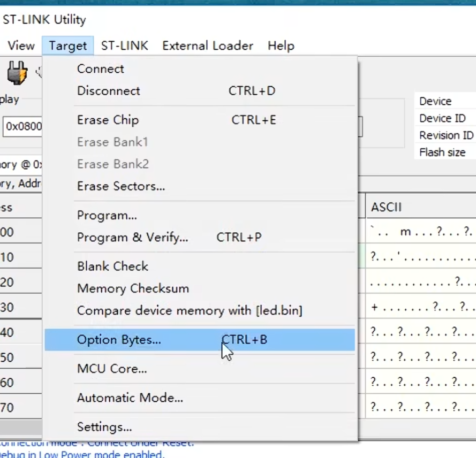Choose Program... menu entry
The width and height of the screenshot is (476, 458).
click(199, 215)
